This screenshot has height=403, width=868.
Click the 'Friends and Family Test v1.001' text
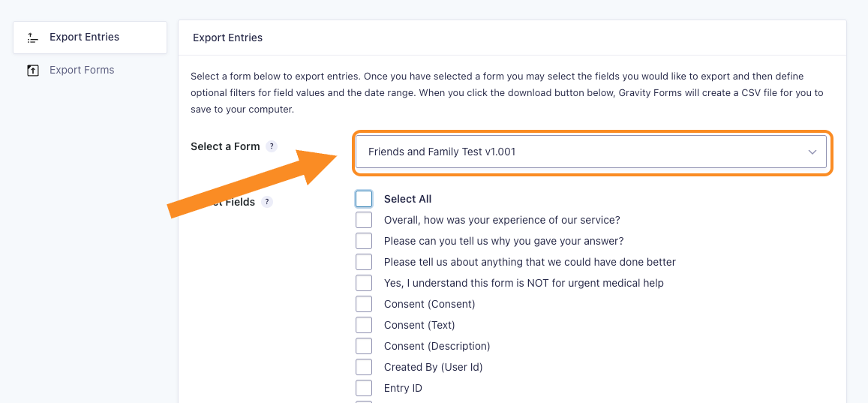[x=442, y=152]
